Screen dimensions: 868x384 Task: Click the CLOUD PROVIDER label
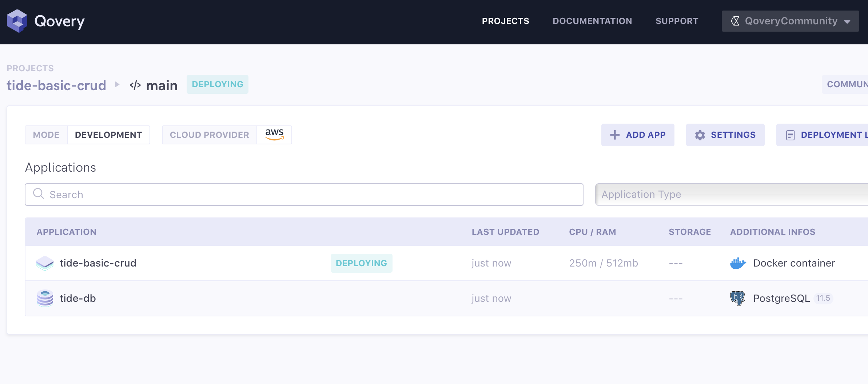click(x=210, y=135)
